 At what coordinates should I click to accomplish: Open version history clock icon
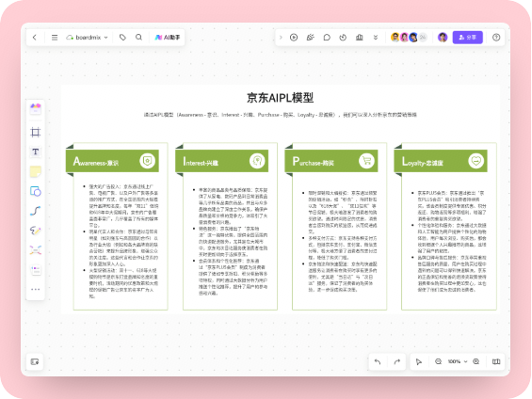click(x=343, y=38)
